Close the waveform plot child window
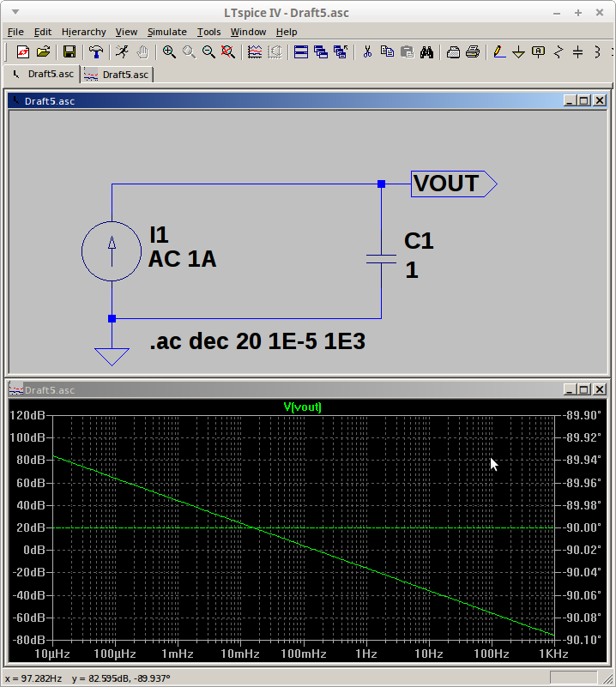 (600, 389)
